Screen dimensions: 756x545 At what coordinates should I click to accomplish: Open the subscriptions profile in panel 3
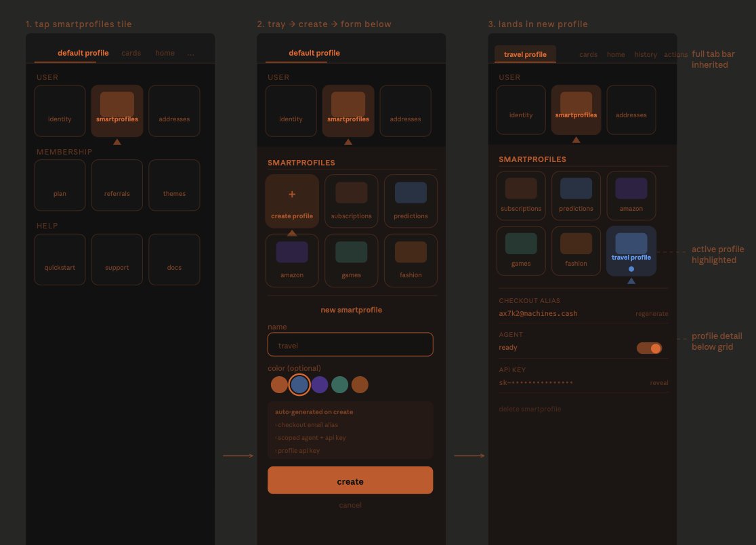click(x=521, y=196)
